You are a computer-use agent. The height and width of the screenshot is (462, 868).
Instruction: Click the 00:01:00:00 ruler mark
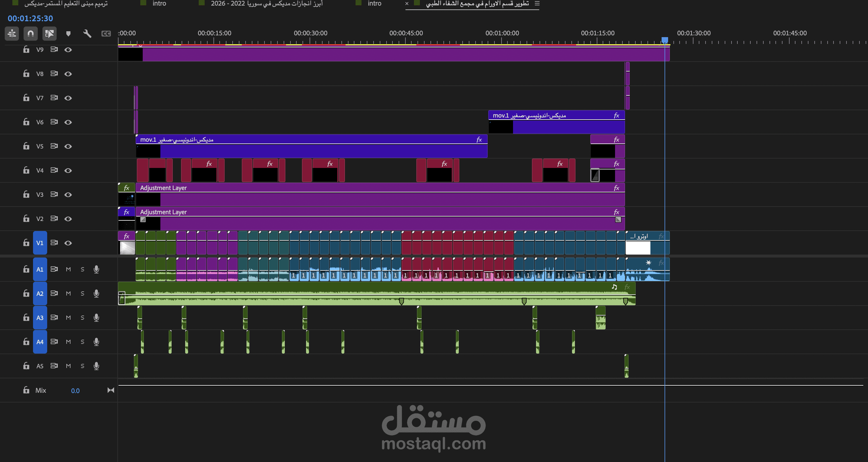coord(502,33)
